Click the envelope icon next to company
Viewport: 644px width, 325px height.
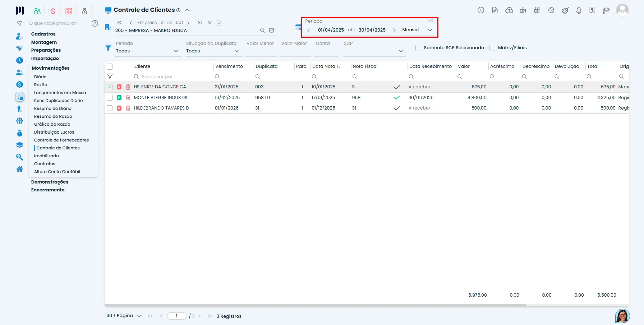click(x=272, y=31)
